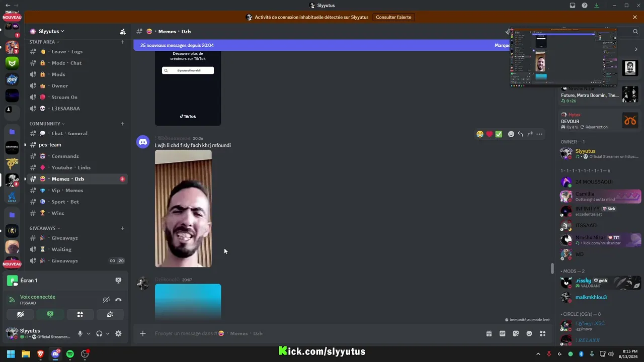React with the green check mark
The height and width of the screenshot is (362, 644).
click(x=499, y=134)
